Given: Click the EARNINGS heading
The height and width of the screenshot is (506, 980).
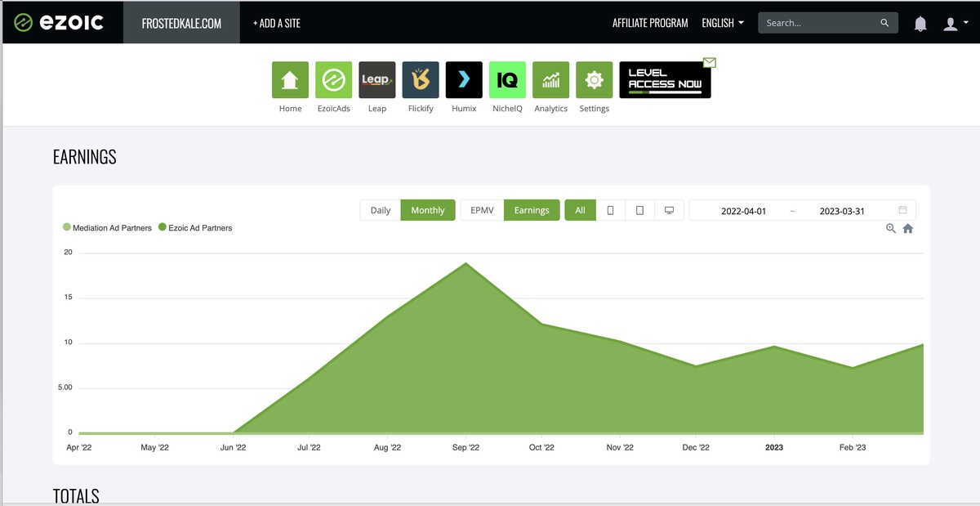Looking at the screenshot, I should tap(85, 157).
